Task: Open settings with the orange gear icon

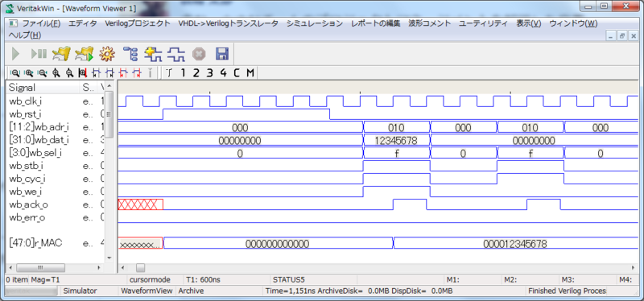Action: tap(107, 54)
